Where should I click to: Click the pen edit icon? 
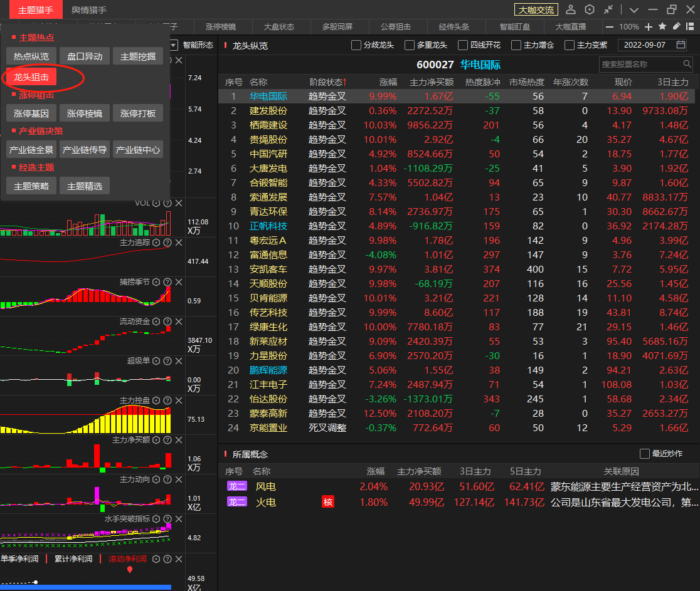pyautogui.click(x=677, y=26)
